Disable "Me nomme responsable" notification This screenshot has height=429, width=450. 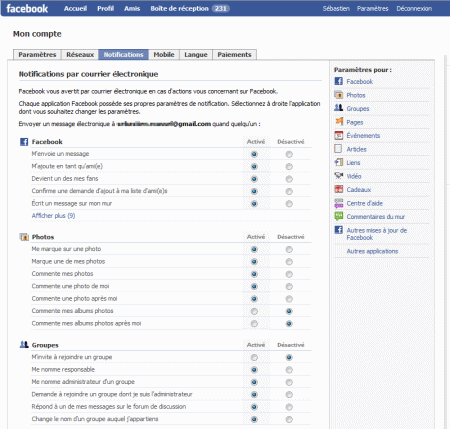point(289,370)
